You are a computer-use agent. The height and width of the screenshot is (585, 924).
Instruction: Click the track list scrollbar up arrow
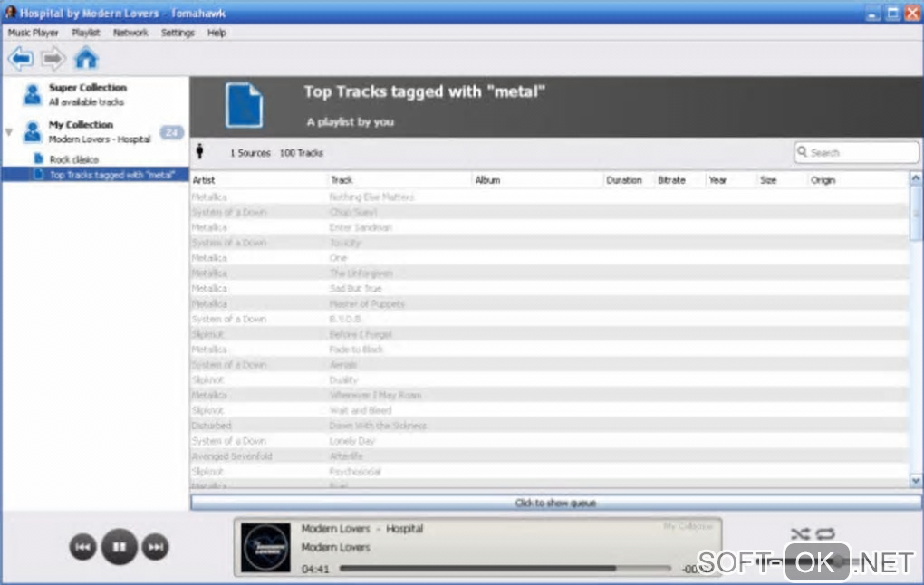point(916,177)
